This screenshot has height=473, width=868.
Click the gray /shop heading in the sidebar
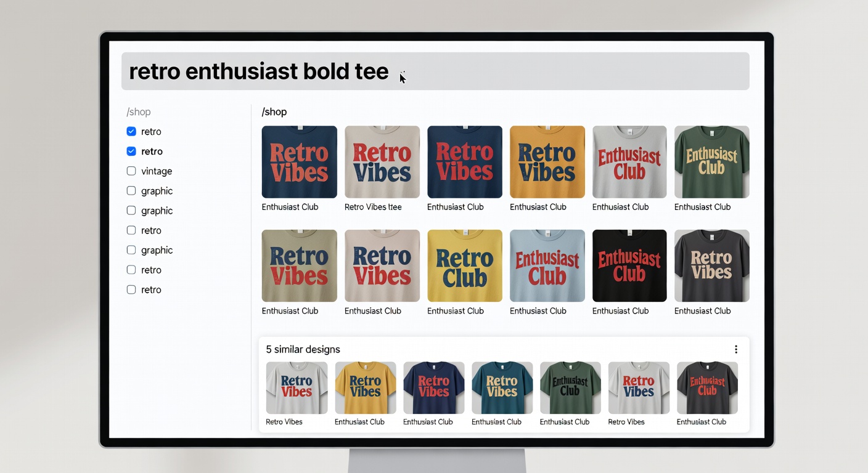coord(139,112)
